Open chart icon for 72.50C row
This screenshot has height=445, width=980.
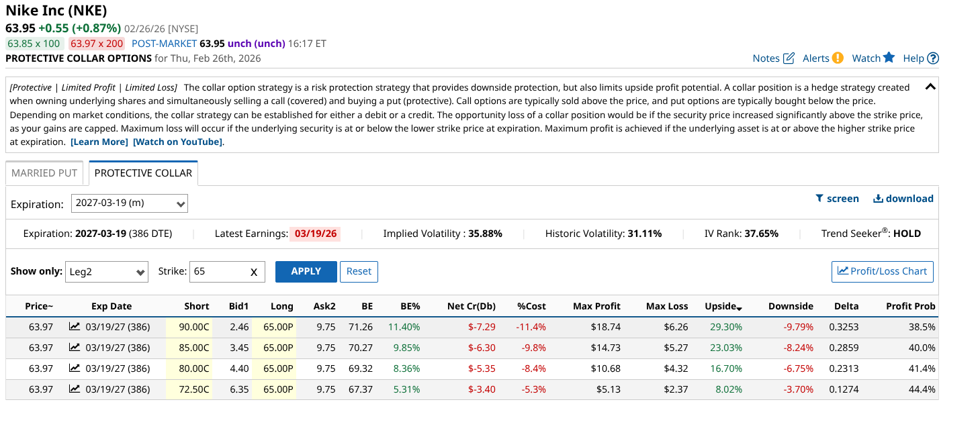click(x=75, y=389)
